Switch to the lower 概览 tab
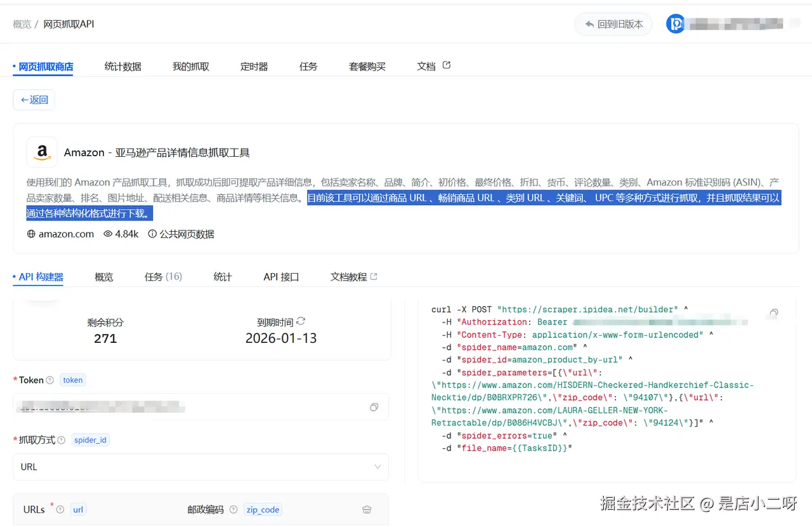 click(104, 277)
